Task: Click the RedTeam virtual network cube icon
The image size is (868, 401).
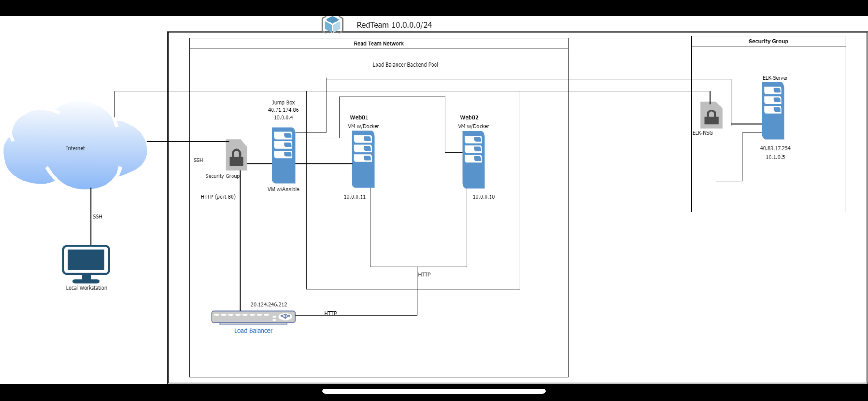Action: tap(332, 24)
